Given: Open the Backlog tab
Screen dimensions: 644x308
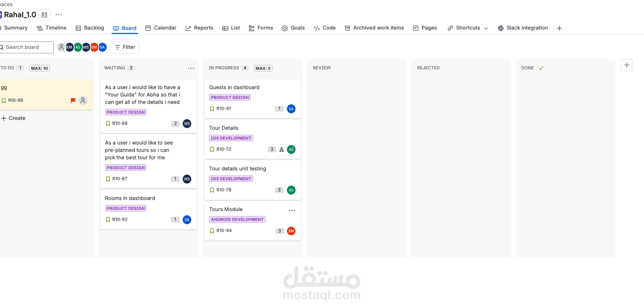Looking at the screenshot, I should click(x=90, y=28).
